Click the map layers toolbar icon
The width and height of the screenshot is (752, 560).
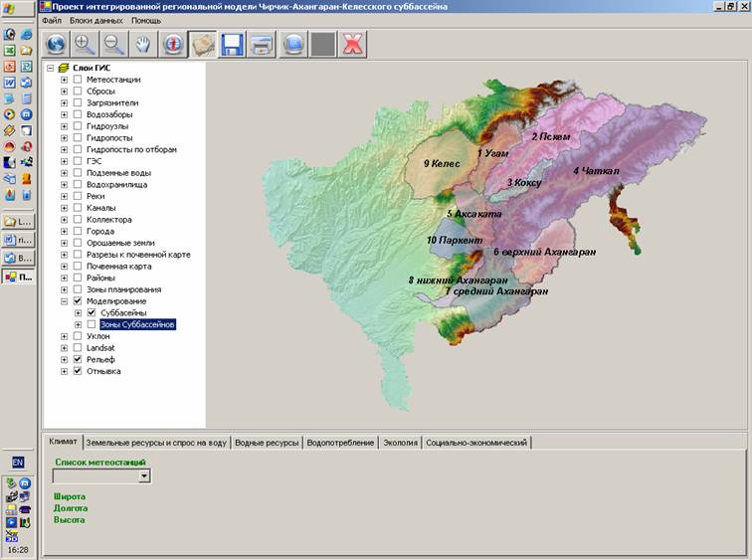[x=203, y=44]
